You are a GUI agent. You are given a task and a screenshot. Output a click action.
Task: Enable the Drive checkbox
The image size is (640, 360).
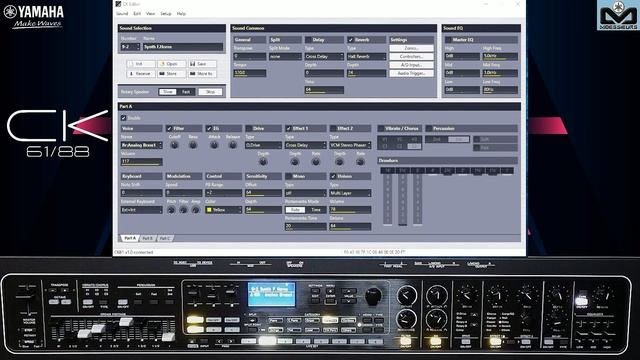[x=249, y=129]
